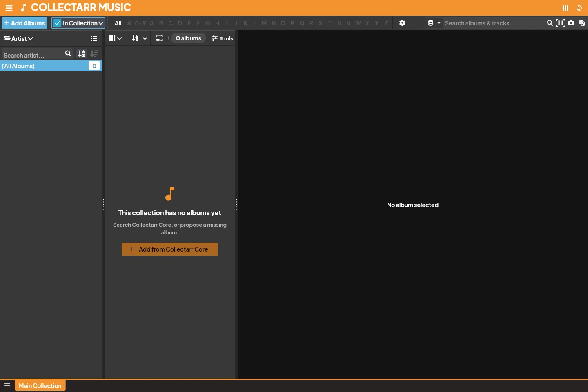Open the grid view layout dropdown
The height and width of the screenshot is (392, 588).
[x=116, y=38]
